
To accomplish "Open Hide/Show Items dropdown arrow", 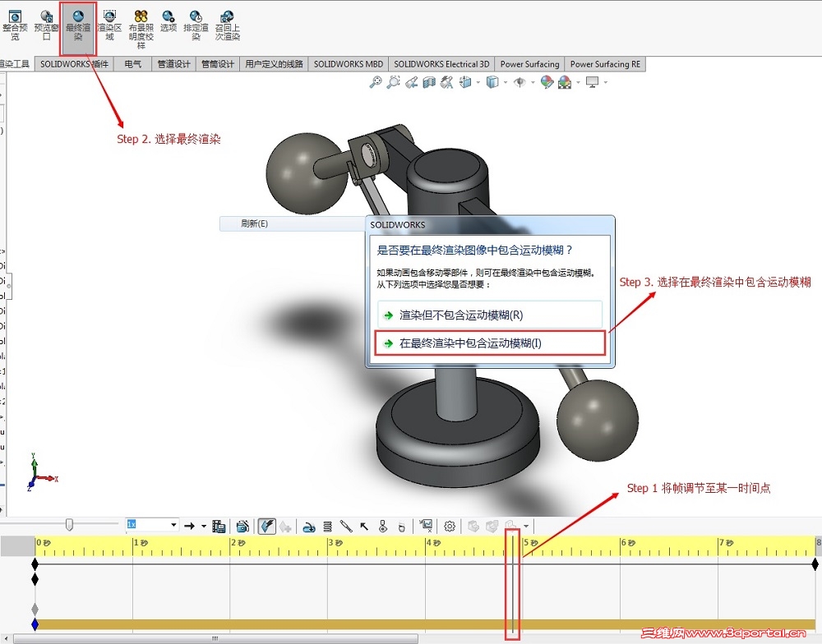I will tap(533, 82).
